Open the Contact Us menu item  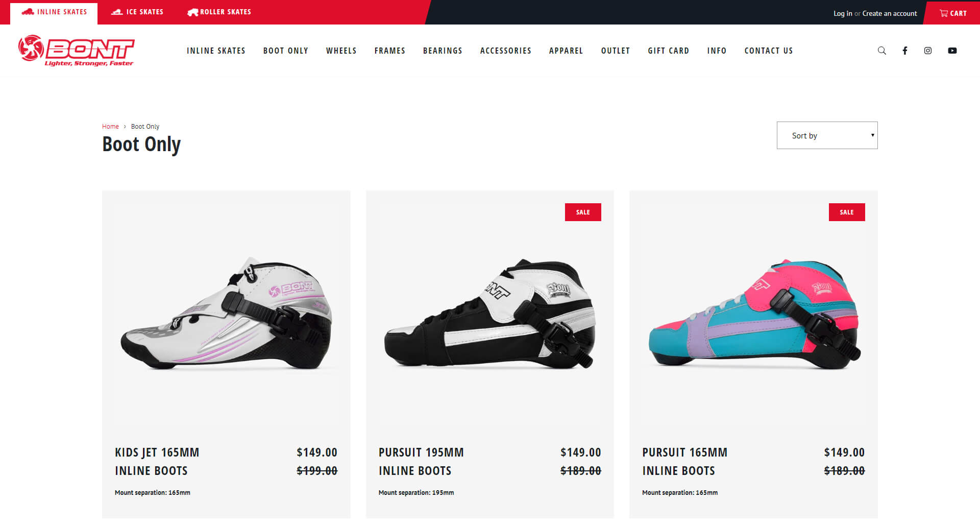coord(769,51)
